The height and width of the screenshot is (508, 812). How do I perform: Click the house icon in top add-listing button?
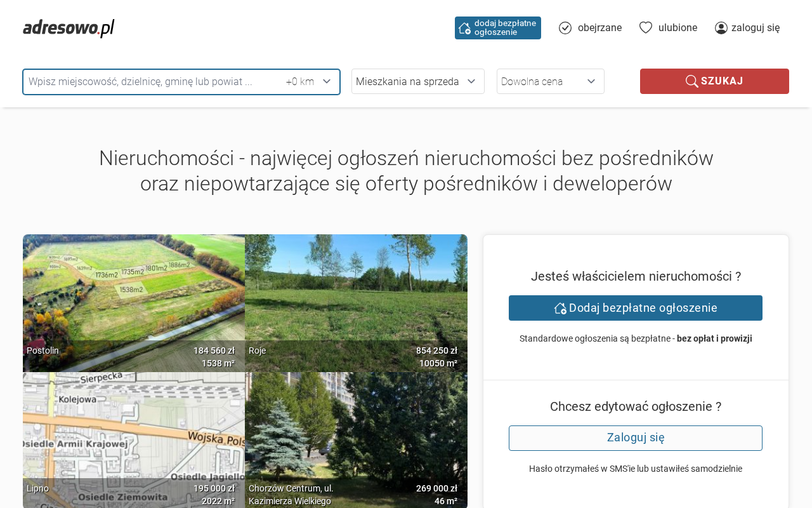point(464,28)
